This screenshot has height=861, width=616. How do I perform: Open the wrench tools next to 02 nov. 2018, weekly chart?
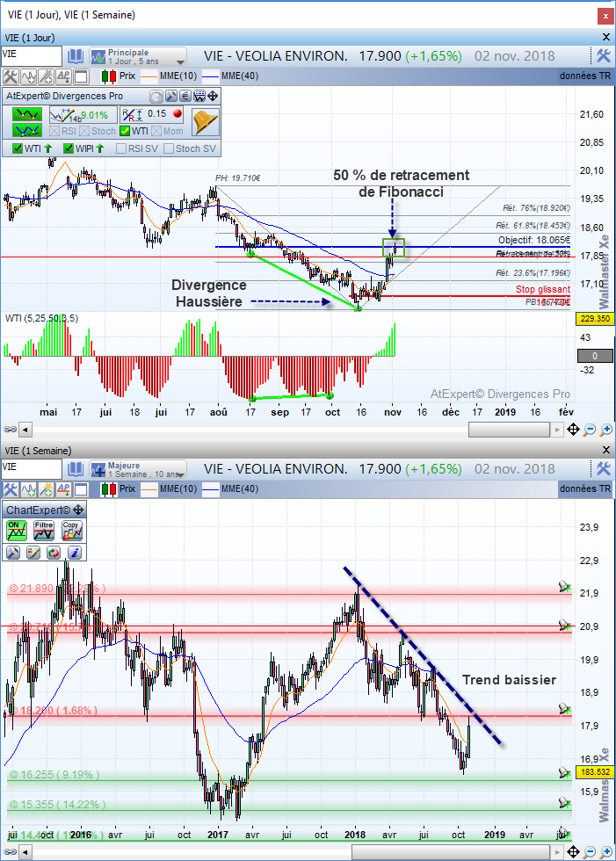604,468
